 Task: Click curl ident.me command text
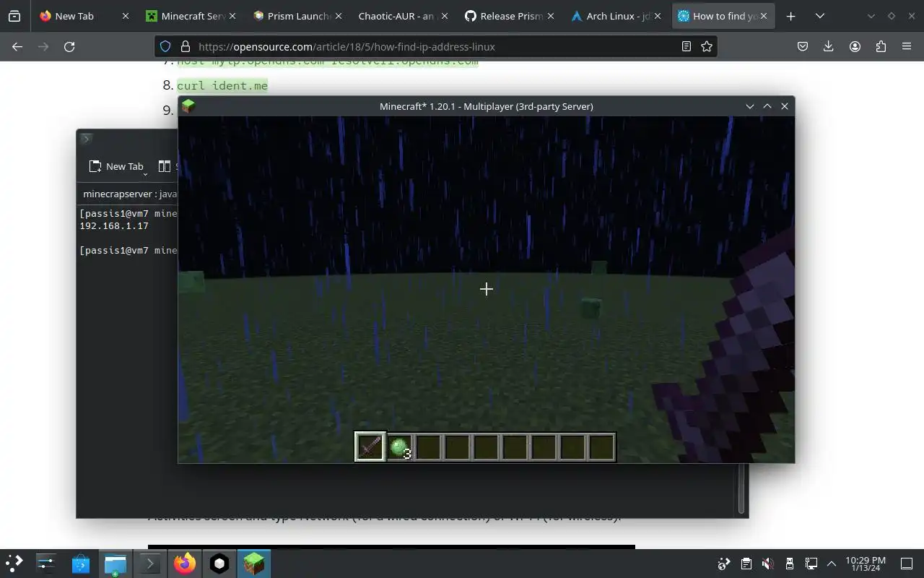coord(222,85)
